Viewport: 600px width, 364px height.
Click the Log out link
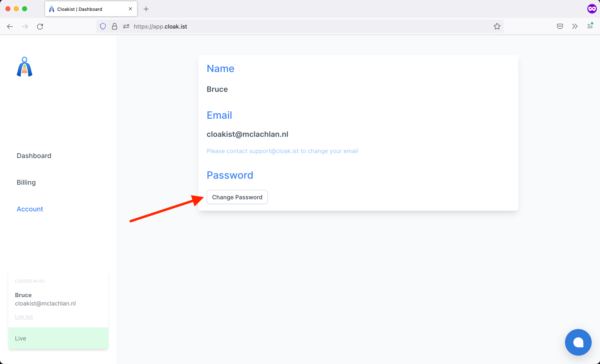pos(24,316)
